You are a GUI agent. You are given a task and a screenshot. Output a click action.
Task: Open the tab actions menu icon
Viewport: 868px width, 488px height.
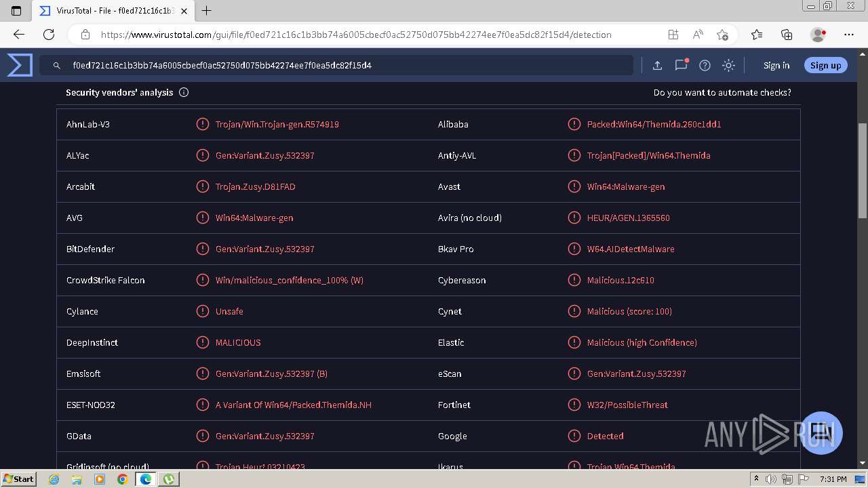point(16,11)
